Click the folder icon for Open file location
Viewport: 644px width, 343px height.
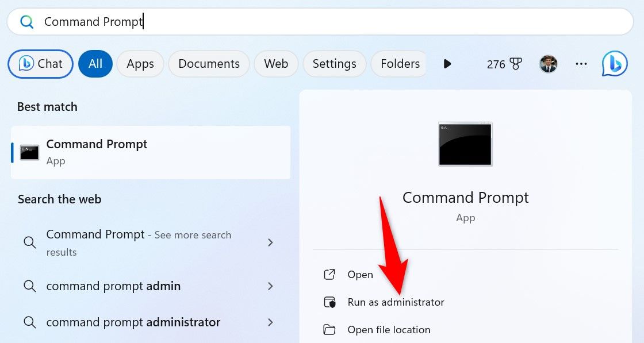(x=329, y=330)
